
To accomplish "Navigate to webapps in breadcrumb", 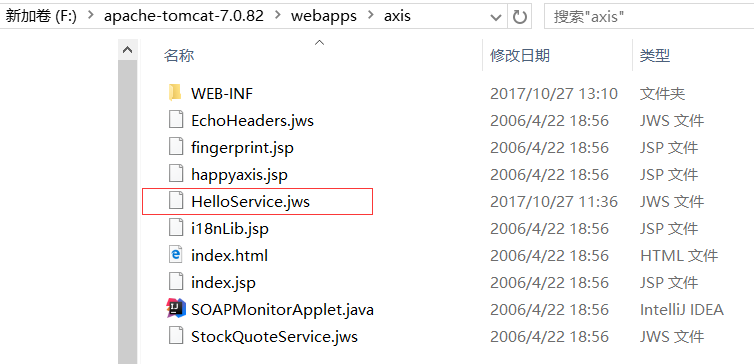I will (324, 16).
